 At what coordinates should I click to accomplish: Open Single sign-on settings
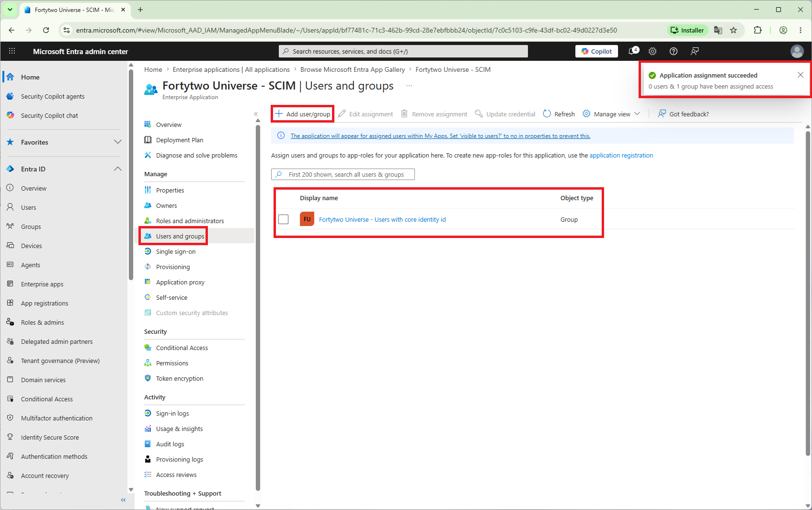(x=176, y=252)
